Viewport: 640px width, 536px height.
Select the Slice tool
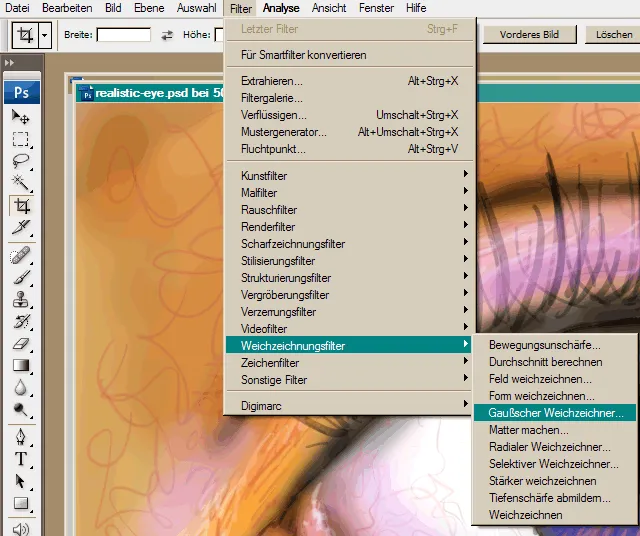point(20,227)
